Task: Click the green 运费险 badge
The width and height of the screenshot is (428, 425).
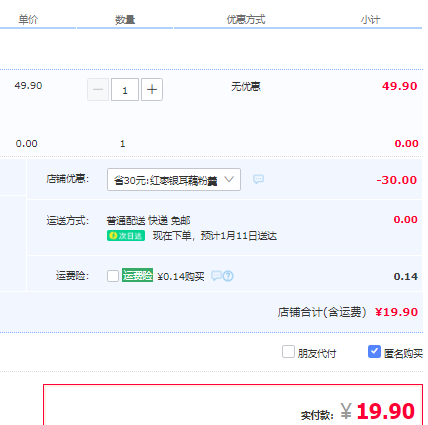Action: tap(137, 275)
